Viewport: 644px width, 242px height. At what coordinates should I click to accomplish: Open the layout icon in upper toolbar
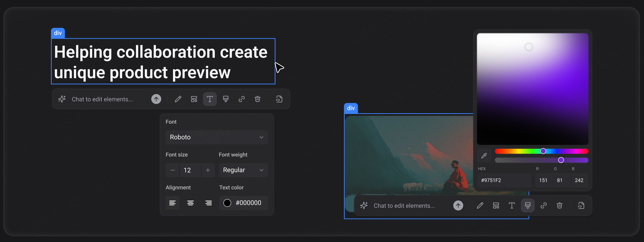194,99
